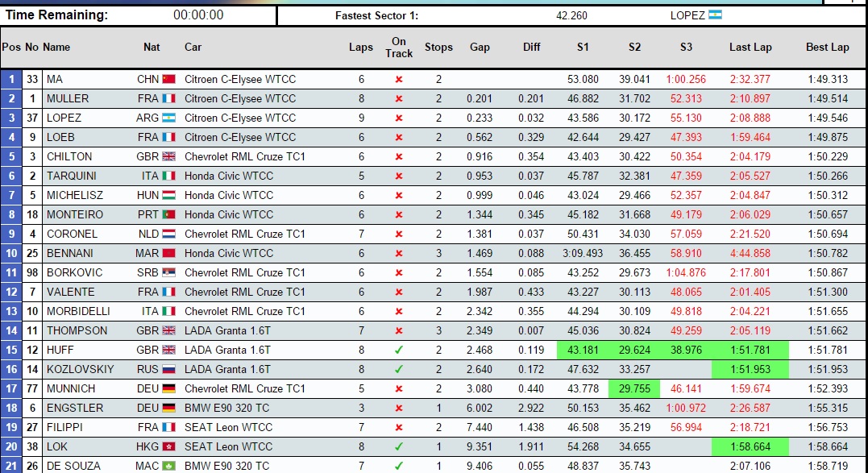868x473 pixels.
Task: Click the Netherlands flag in CORONEL's row
Action: click(x=168, y=234)
